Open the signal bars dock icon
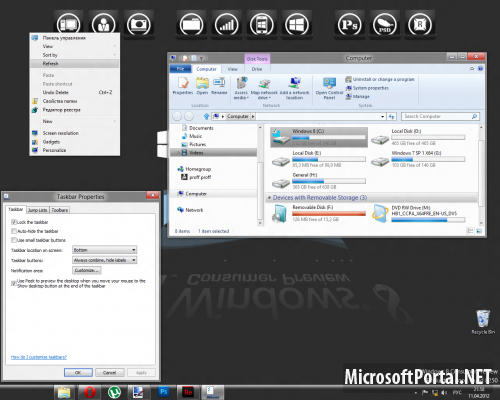The height and width of the screenshot is (400, 500). point(227,24)
